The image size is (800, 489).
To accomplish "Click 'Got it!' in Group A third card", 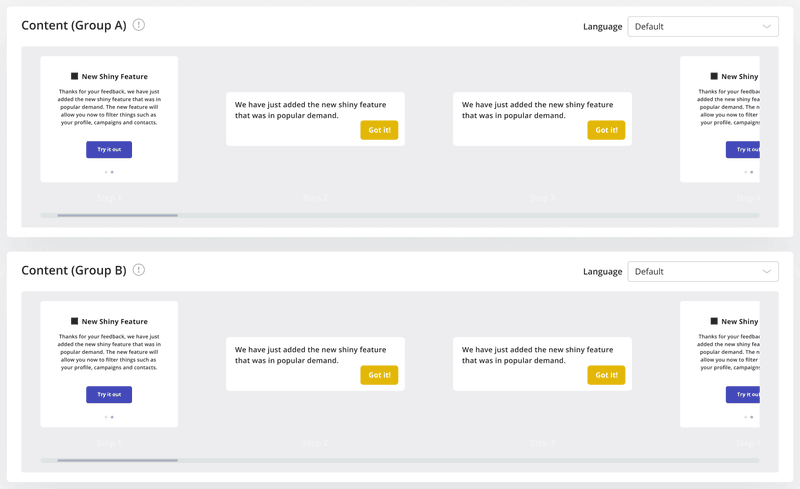I will [606, 130].
